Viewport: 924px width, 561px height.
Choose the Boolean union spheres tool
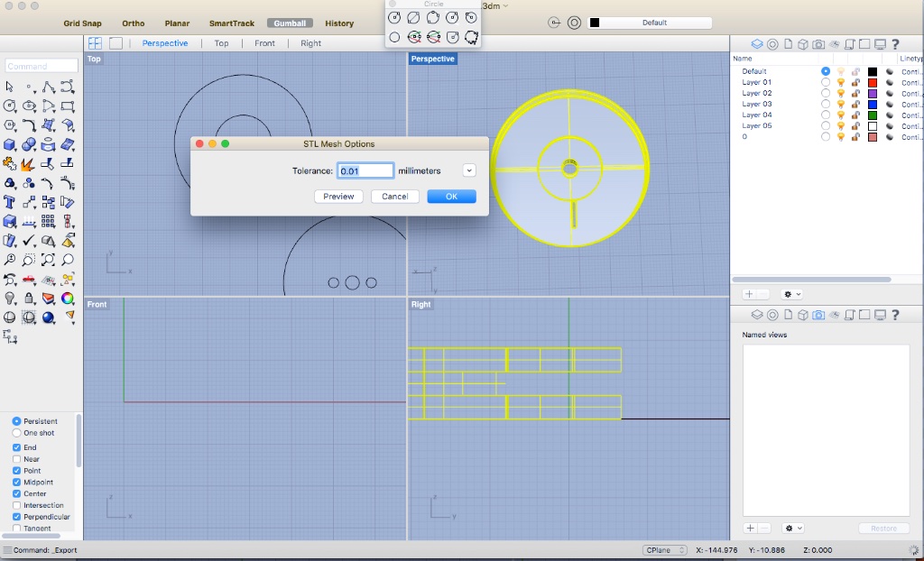(x=29, y=144)
